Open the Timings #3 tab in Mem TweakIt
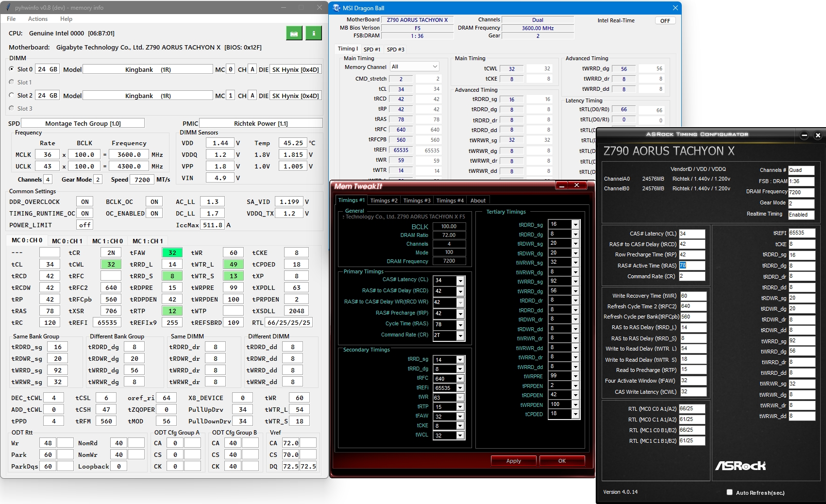The height and width of the screenshot is (504, 826). click(417, 201)
